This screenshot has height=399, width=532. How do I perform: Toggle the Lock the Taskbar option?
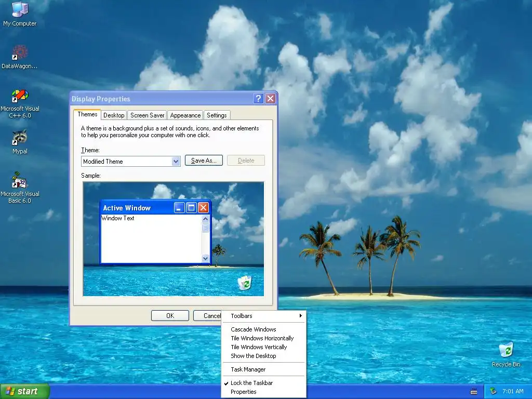(x=263, y=383)
